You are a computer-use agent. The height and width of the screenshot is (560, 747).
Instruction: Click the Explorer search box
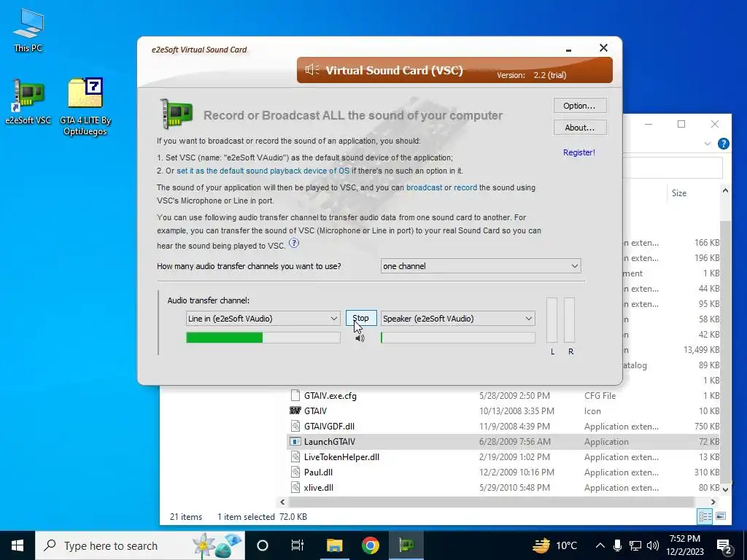tap(673, 168)
